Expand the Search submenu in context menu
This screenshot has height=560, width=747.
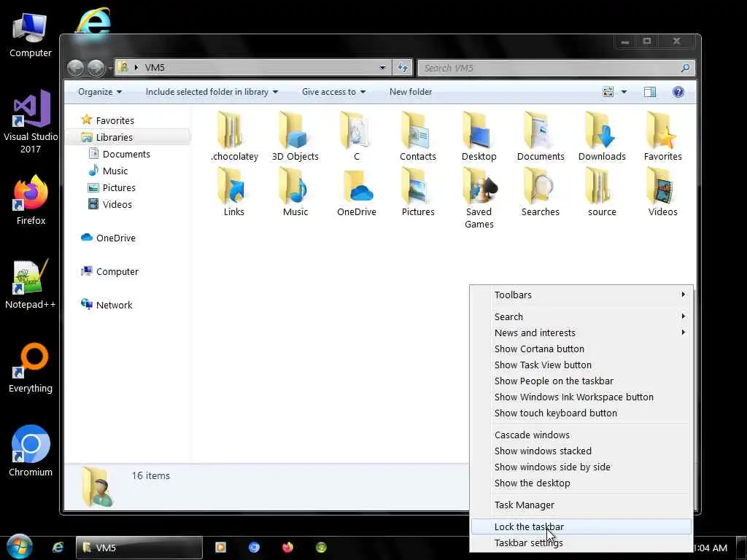pos(581,316)
